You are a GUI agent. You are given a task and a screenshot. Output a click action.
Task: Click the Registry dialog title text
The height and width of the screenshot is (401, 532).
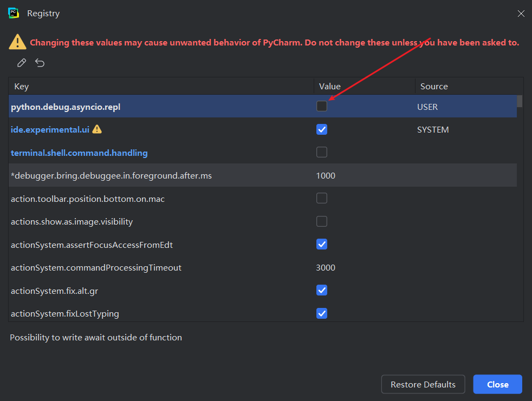tap(43, 13)
